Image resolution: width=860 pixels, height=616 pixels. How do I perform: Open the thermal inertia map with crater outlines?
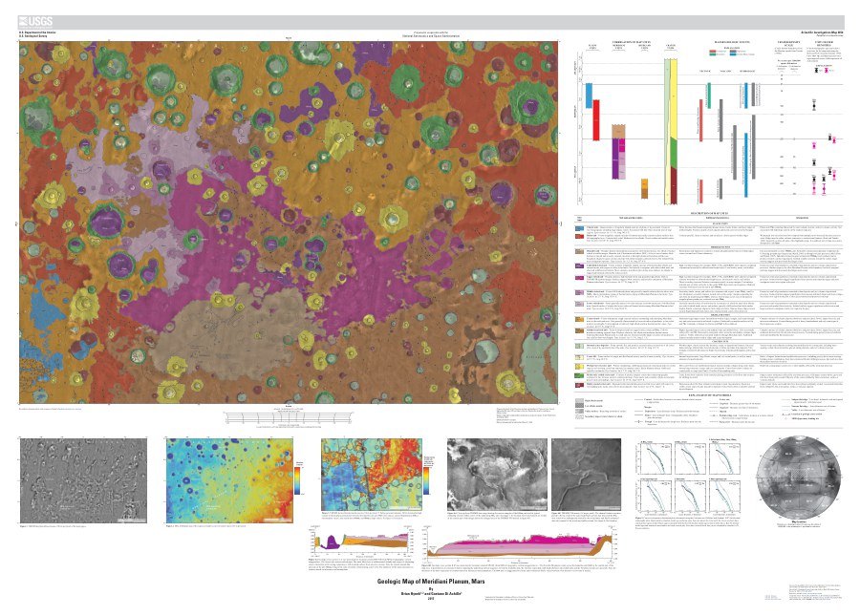pos(372,475)
